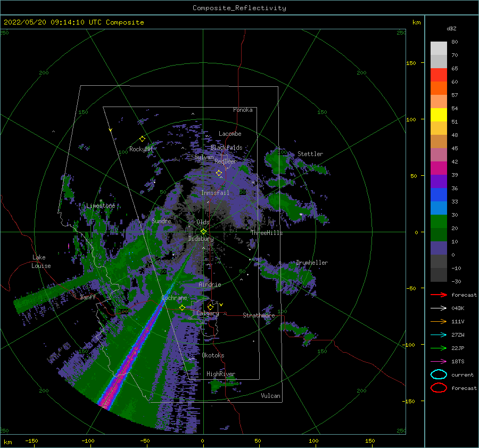Select the bright yellow 51–54 dBZ swatch

[439, 115]
